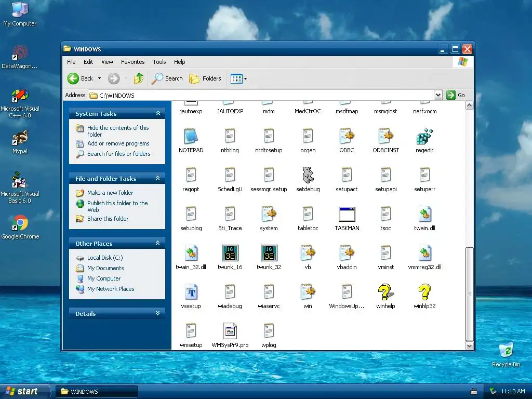Select the ODBC settings file
Viewport: 532px width, 399px height.
tap(347, 137)
